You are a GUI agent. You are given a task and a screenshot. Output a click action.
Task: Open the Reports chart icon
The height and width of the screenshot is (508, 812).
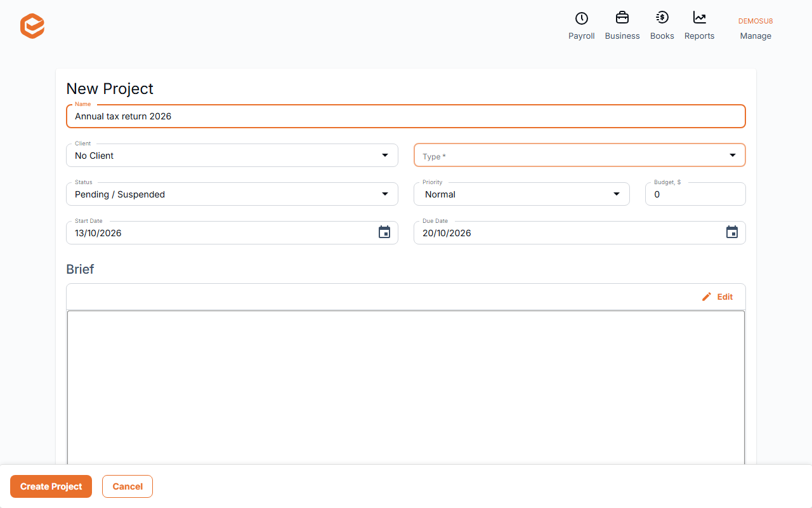pyautogui.click(x=700, y=18)
